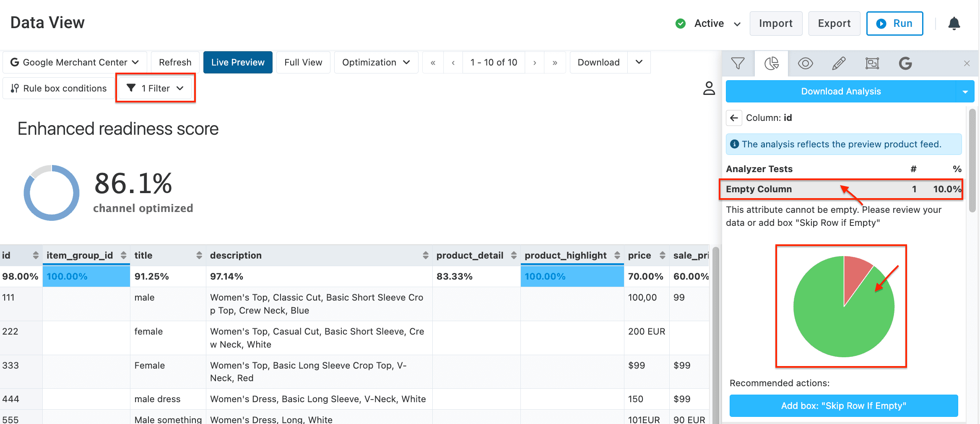
Task: Sort table by description column
Action: [425, 255]
